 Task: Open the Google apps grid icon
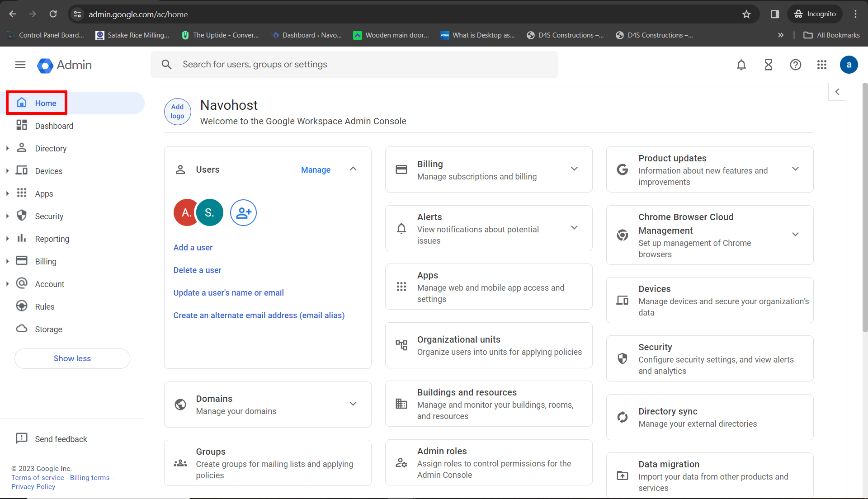pos(822,65)
